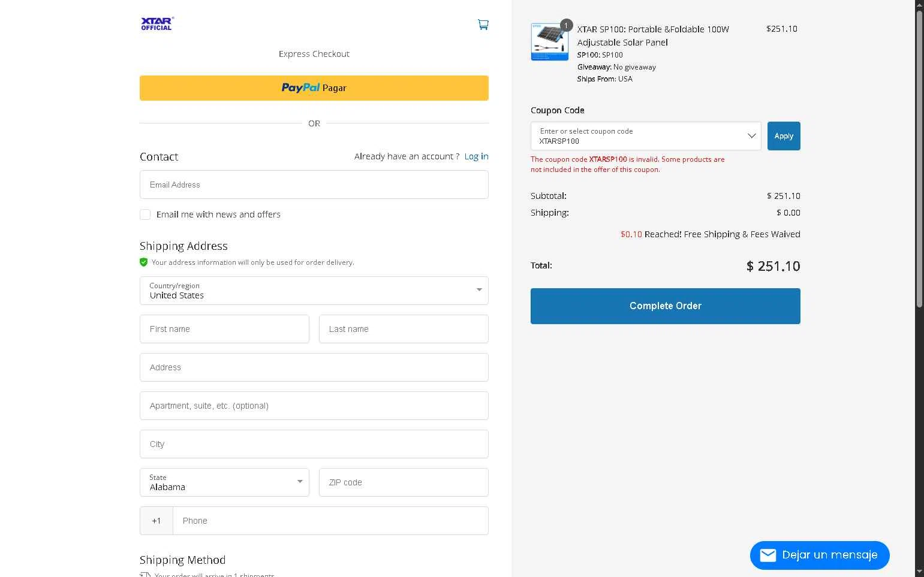The height and width of the screenshot is (577, 924).
Task: Focus the Apartment, suite, etc. field
Action: [x=314, y=406]
